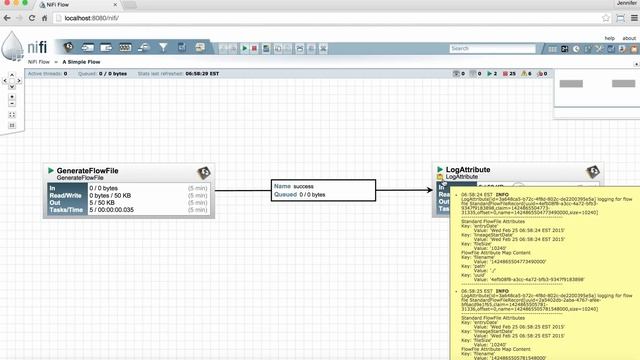Click the invalid components warning icon

524,74
